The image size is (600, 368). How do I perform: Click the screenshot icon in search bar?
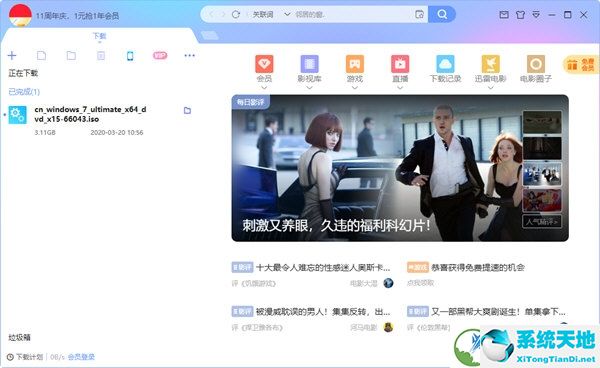pyautogui.click(x=419, y=14)
